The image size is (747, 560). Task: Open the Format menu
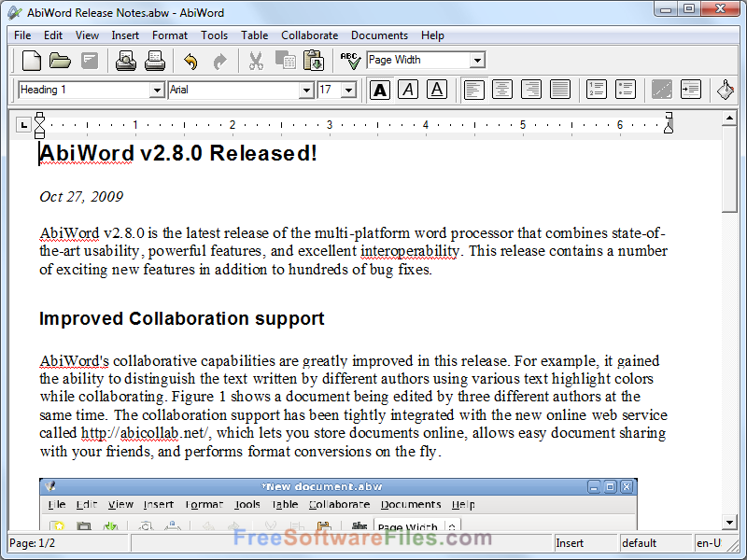click(x=170, y=35)
